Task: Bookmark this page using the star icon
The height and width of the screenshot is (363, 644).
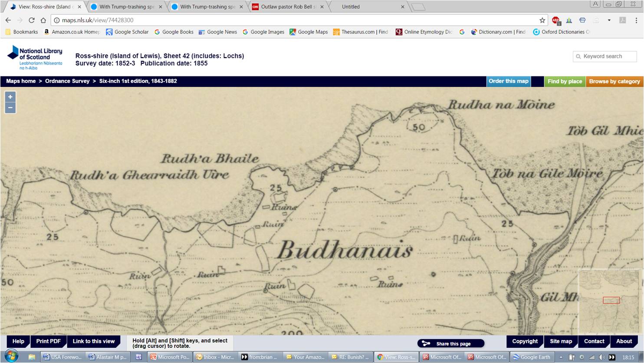Action: (542, 20)
